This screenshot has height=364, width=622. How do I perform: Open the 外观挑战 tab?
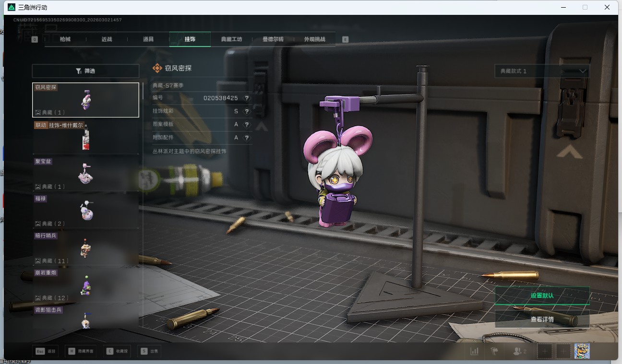click(x=314, y=39)
